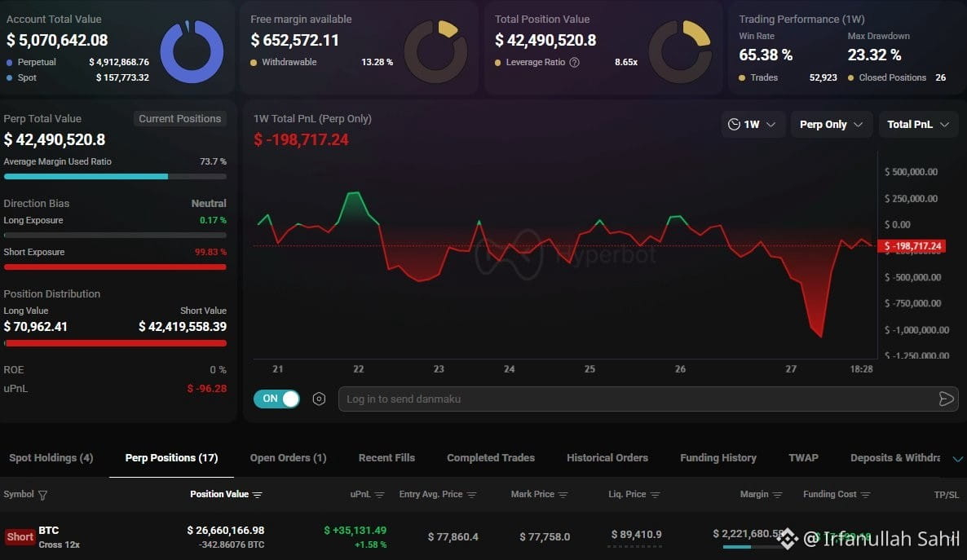The height and width of the screenshot is (560, 967).
Task: Click the Win Rate 65.38 % value
Action: [x=766, y=55]
